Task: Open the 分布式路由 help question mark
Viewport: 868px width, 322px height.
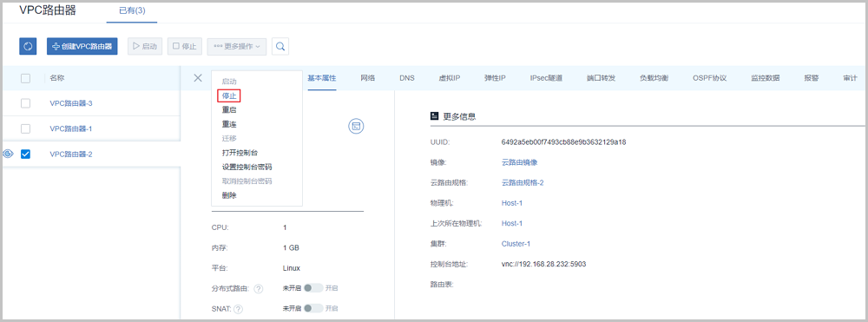Action: (259, 288)
